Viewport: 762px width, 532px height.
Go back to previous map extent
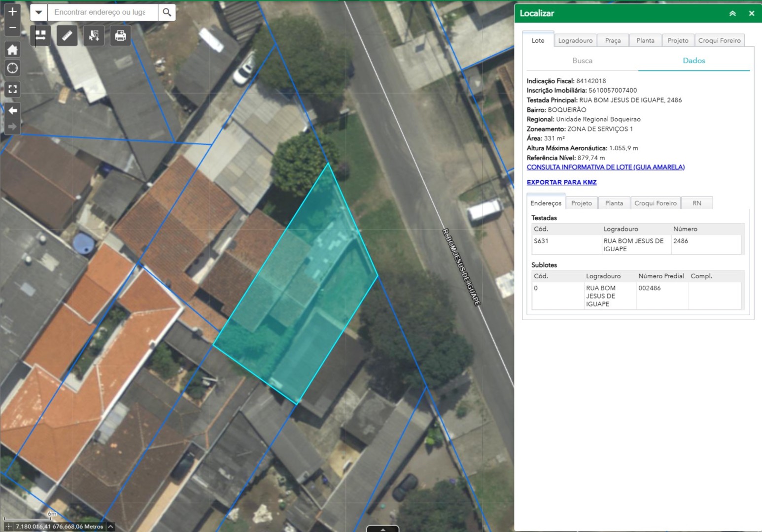point(12,110)
